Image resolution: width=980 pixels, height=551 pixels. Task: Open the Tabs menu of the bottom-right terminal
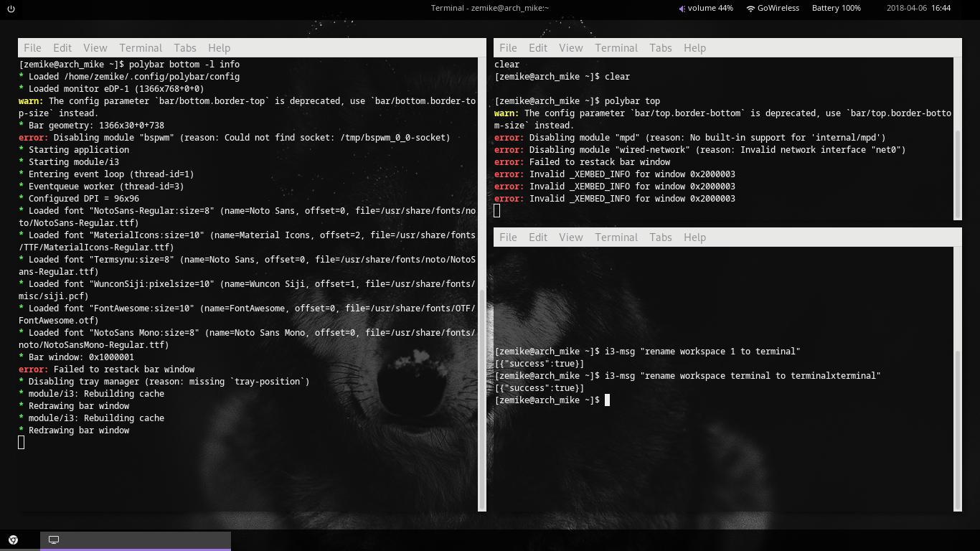point(661,236)
